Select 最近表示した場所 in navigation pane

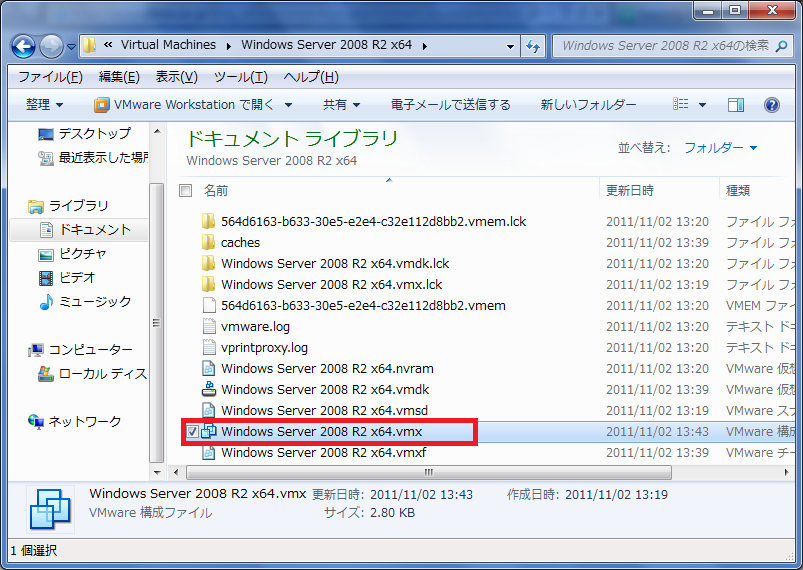click(93, 157)
